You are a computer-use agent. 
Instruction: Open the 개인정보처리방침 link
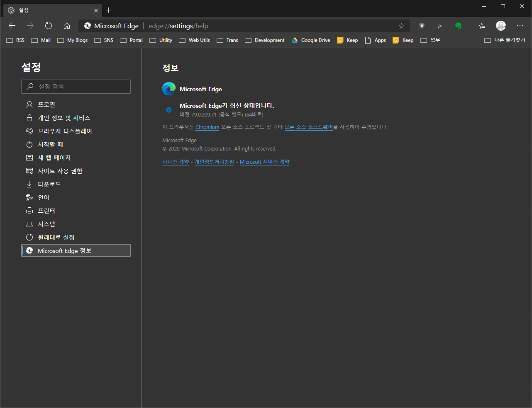coord(214,162)
